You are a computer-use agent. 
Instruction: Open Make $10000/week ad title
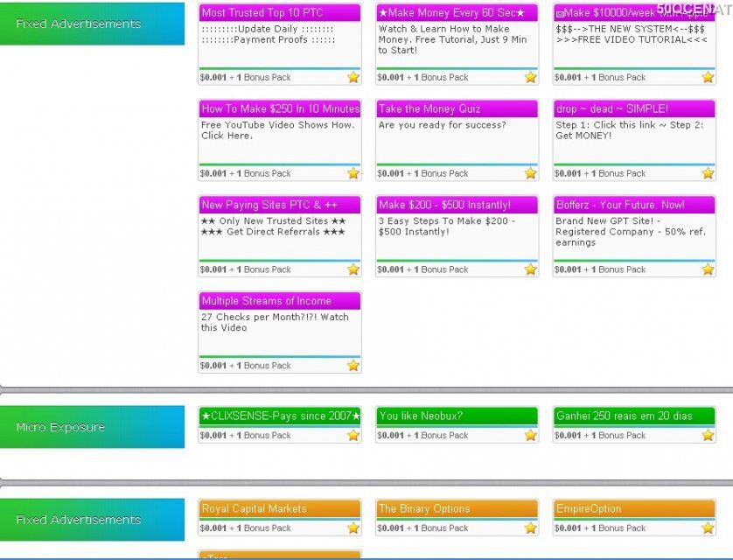[x=634, y=12]
